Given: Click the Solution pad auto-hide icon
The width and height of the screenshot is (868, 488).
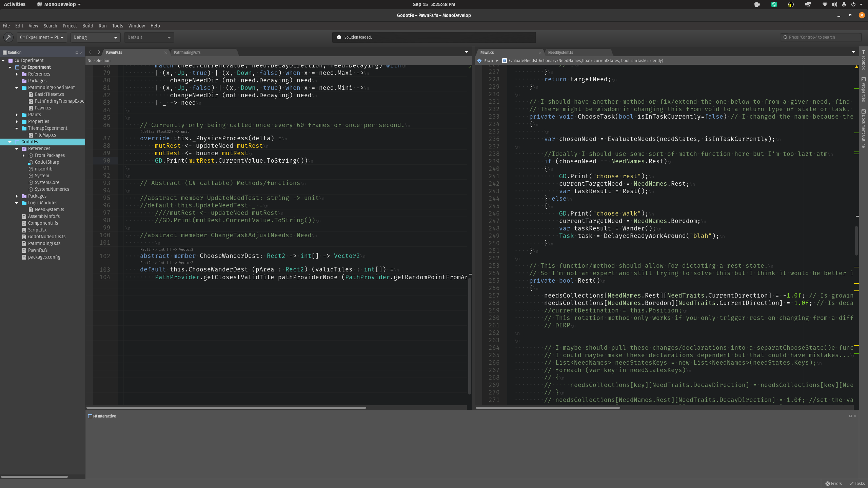Looking at the screenshot, I should coord(77,53).
